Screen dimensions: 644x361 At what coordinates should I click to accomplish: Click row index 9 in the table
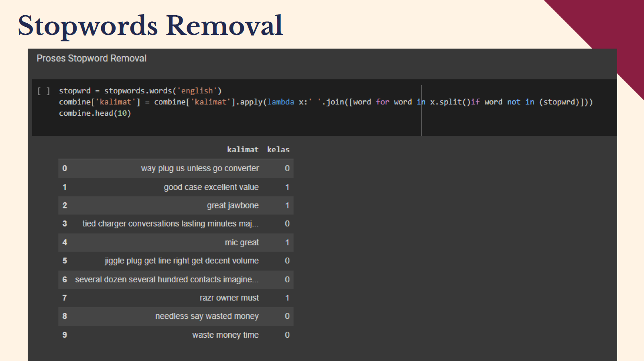(65, 335)
